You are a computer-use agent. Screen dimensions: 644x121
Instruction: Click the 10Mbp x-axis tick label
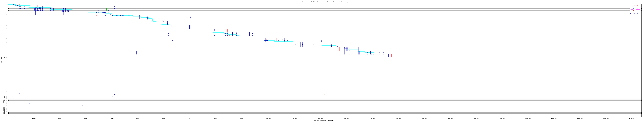pyautogui.click(x=34, y=118)
